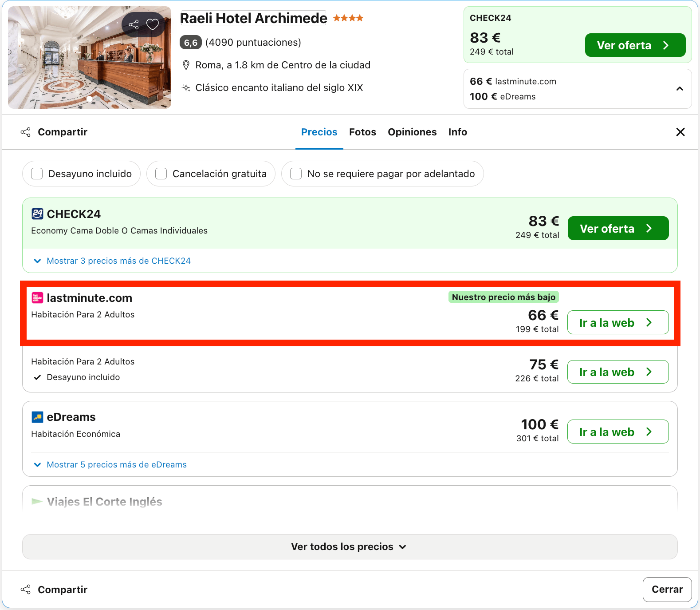This screenshot has width=700, height=610.
Task: Click Roma, a 1.8 km de Centro text
Action: pos(283,65)
